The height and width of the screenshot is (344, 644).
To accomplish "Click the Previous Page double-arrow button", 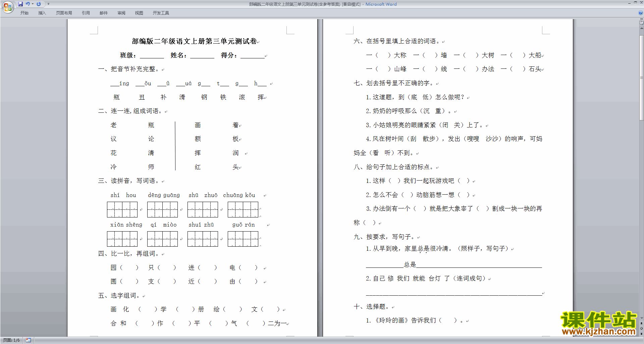I will 642,324.
